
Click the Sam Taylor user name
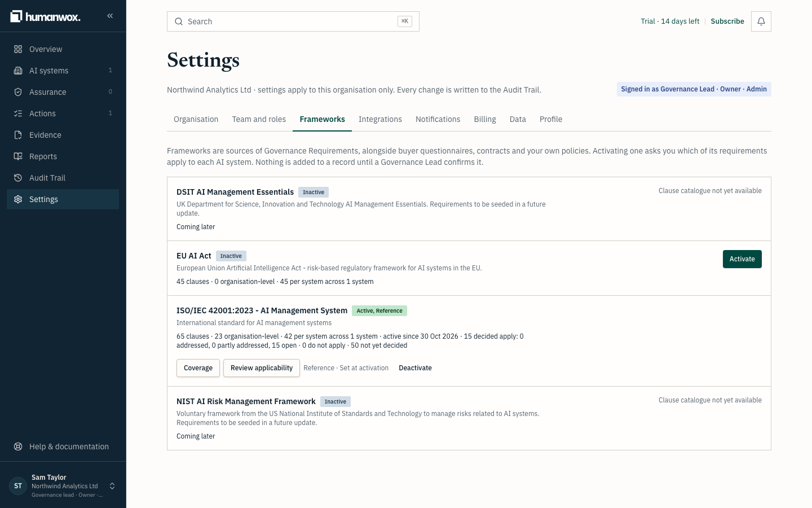(49, 478)
